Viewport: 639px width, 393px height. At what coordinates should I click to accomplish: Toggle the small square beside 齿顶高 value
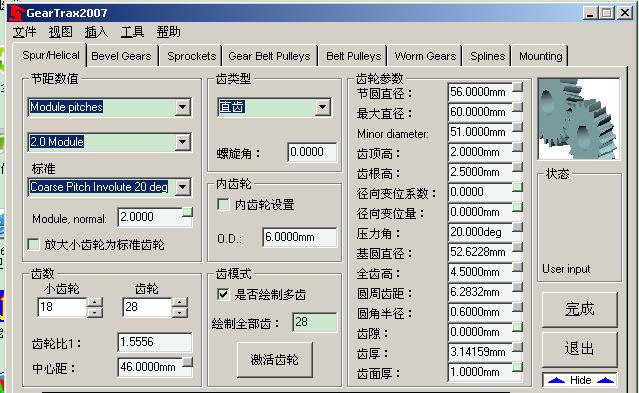pyautogui.click(x=518, y=147)
